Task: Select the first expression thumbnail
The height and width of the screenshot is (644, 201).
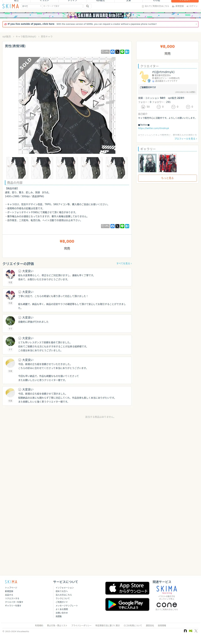Action: [17, 168]
